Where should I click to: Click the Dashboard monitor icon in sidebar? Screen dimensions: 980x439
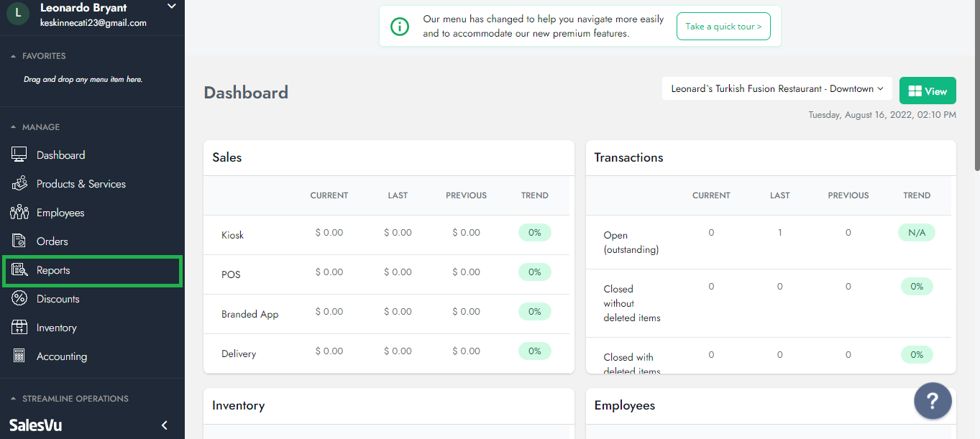(x=19, y=155)
